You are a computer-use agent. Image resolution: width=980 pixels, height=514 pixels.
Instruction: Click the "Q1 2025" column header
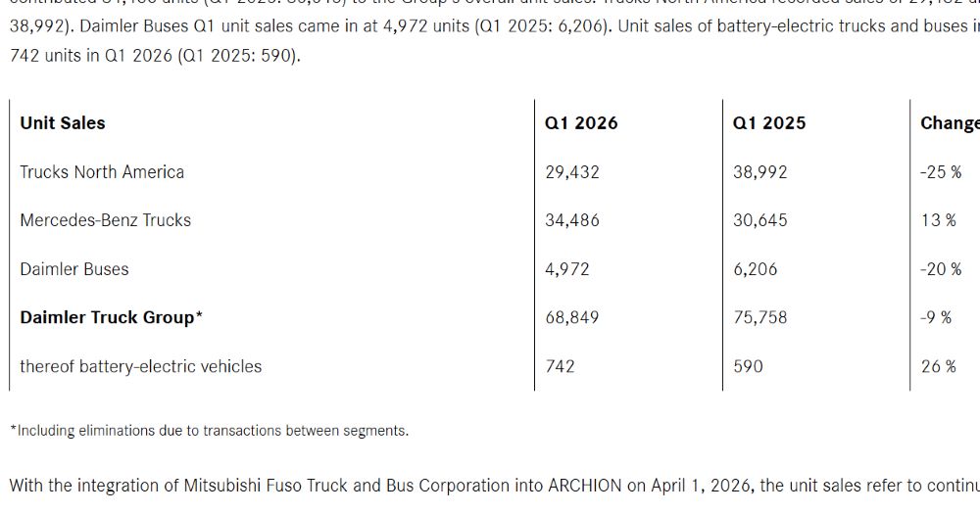tap(769, 123)
